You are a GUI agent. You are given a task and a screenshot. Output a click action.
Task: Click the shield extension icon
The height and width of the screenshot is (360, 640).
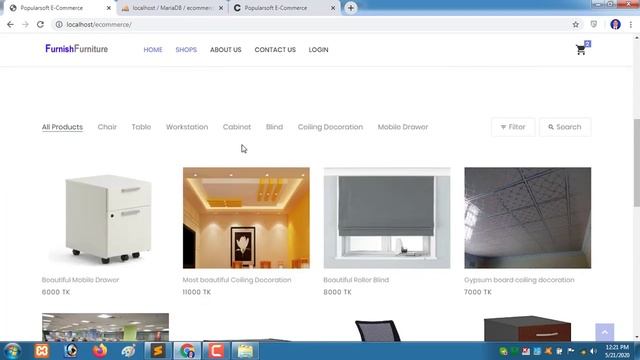tap(593, 24)
